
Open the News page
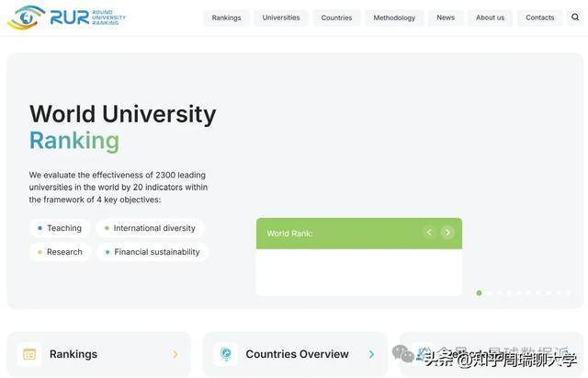(446, 17)
